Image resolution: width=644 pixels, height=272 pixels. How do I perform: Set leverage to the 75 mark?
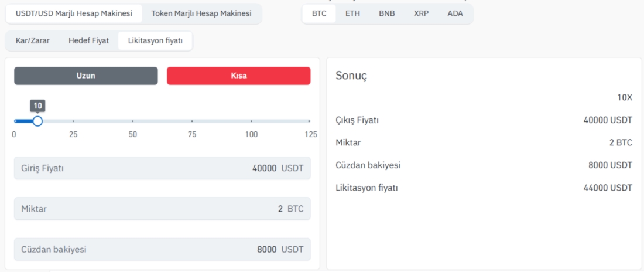point(192,121)
